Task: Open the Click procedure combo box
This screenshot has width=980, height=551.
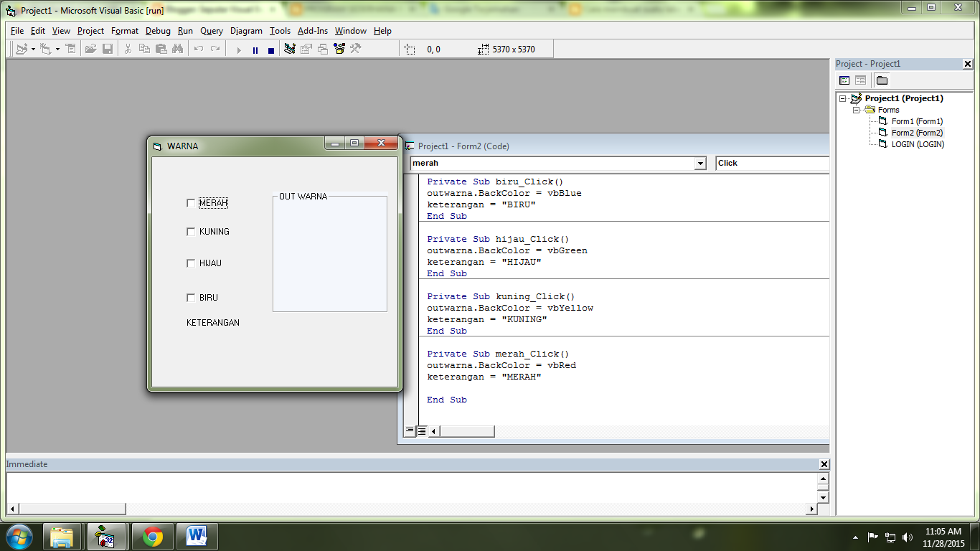Action: pos(773,164)
